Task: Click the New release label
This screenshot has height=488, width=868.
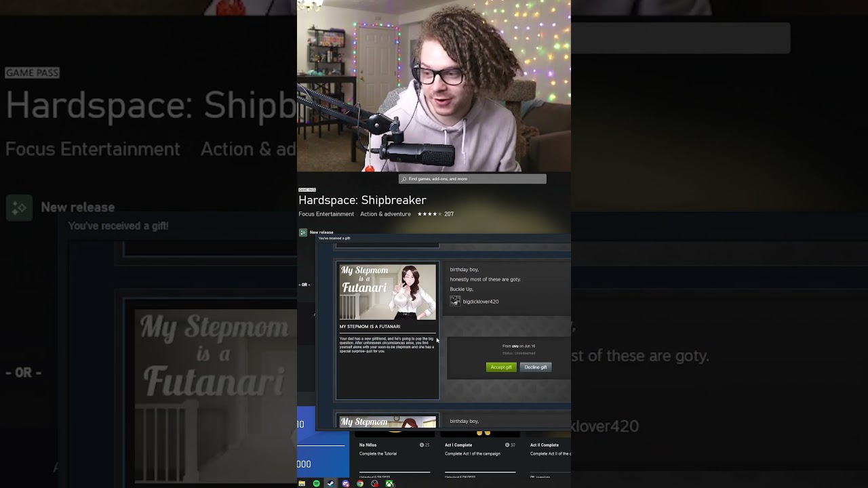Action: 321,232
